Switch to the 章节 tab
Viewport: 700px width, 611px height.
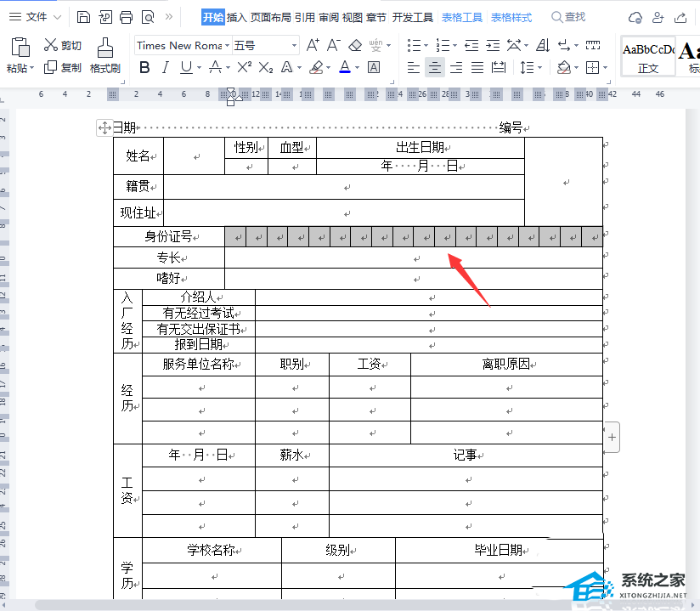[x=375, y=17]
